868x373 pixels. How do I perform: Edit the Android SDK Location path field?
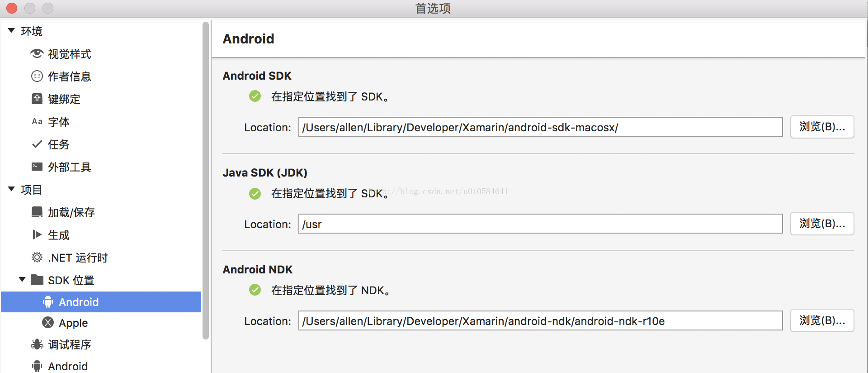540,127
